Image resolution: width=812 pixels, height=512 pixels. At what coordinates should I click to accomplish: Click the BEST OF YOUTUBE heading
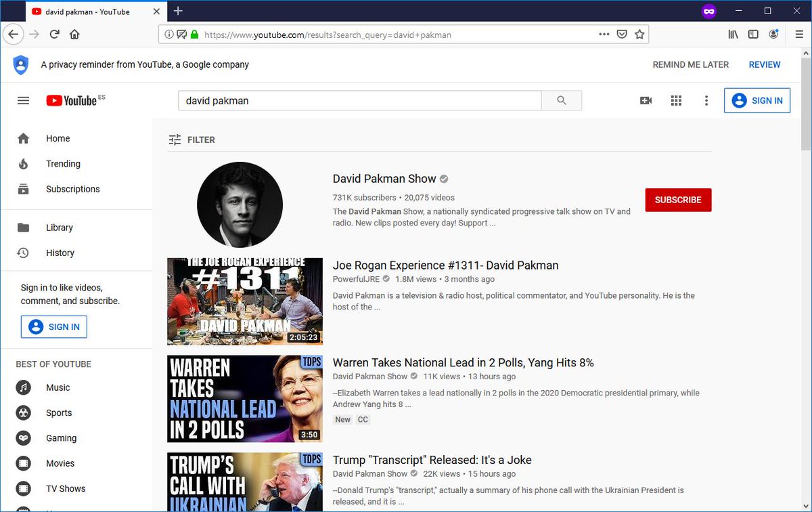pos(53,364)
